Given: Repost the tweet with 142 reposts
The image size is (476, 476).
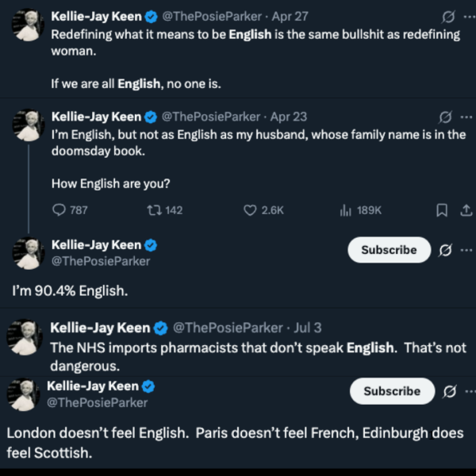Looking at the screenshot, I should click(155, 210).
